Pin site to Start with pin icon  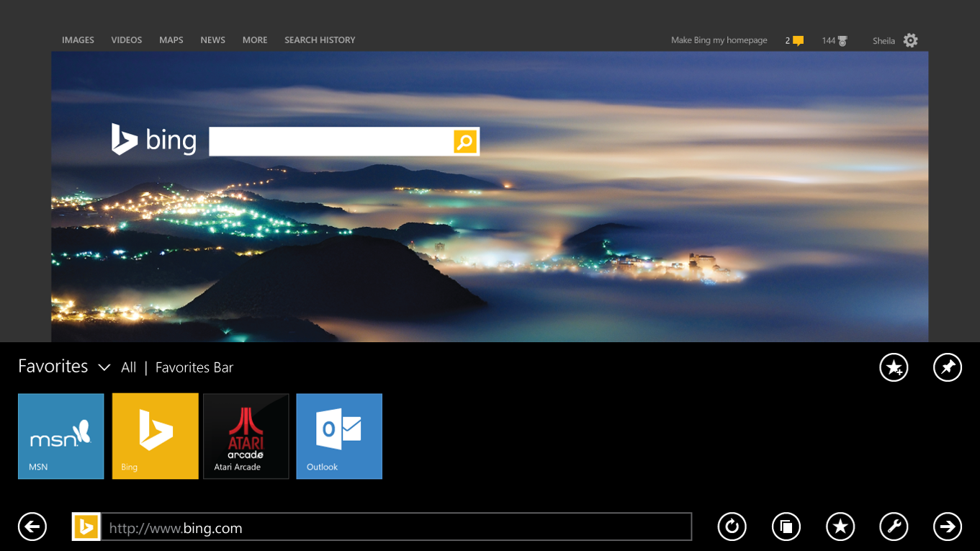click(948, 367)
